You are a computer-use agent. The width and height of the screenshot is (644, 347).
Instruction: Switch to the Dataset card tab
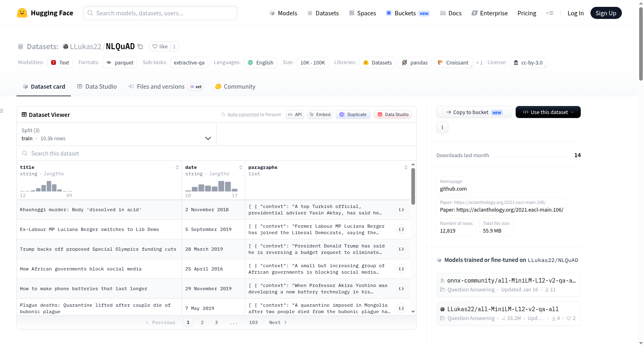pos(44,86)
